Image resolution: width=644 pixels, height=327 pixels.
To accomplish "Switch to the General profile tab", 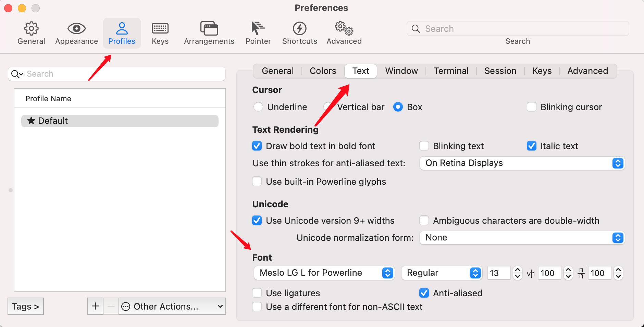I will click(277, 71).
